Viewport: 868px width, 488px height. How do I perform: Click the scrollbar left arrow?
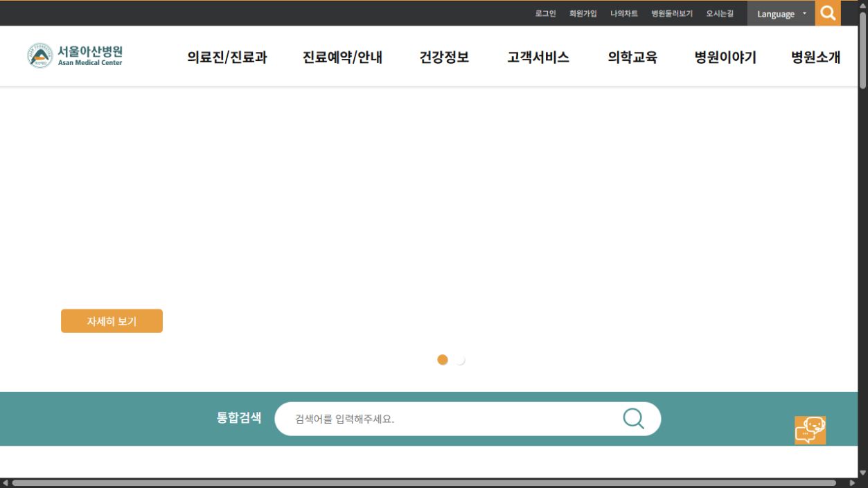[6, 482]
